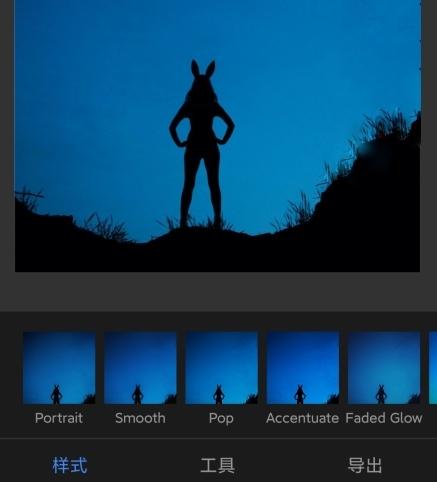Click the empty gray area below the photo

point(218,292)
